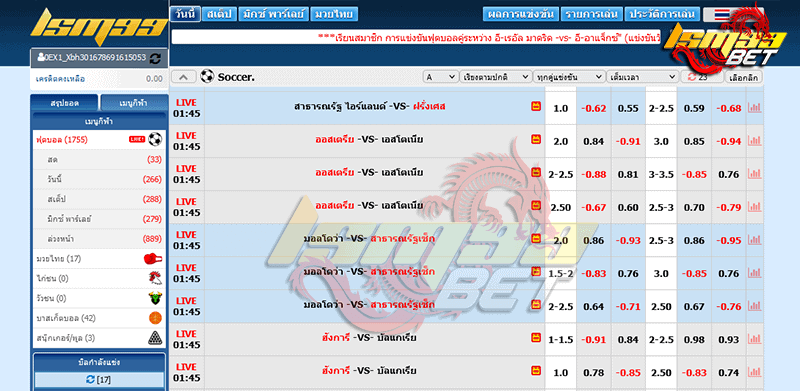This screenshot has height=391, width=800.
Task: Click the rooster icon for ไก่ชน
Action: coord(155,278)
